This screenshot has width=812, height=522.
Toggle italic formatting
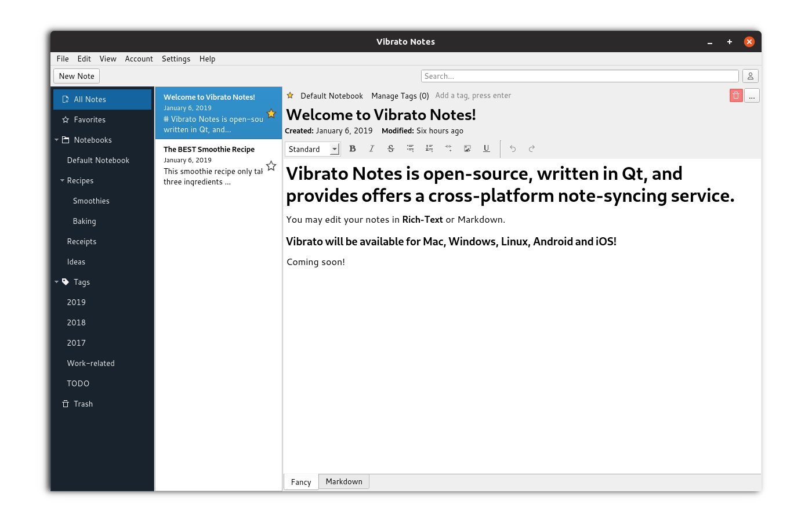pos(372,148)
